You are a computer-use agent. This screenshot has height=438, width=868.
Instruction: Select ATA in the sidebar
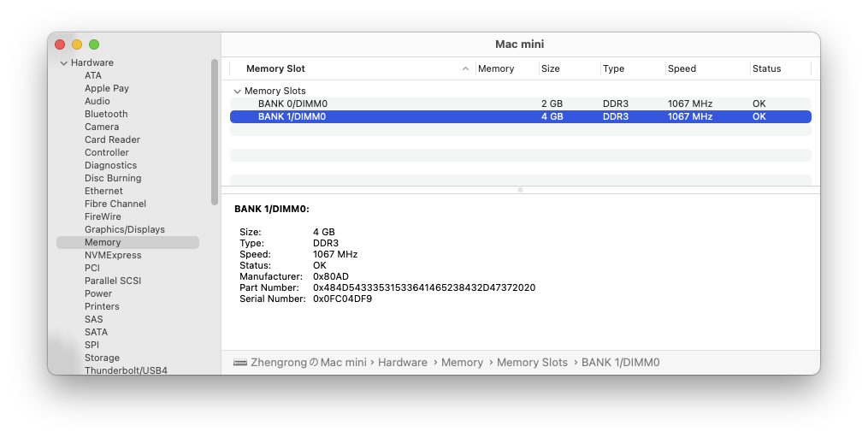pyautogui.click(x=93, y=75)
